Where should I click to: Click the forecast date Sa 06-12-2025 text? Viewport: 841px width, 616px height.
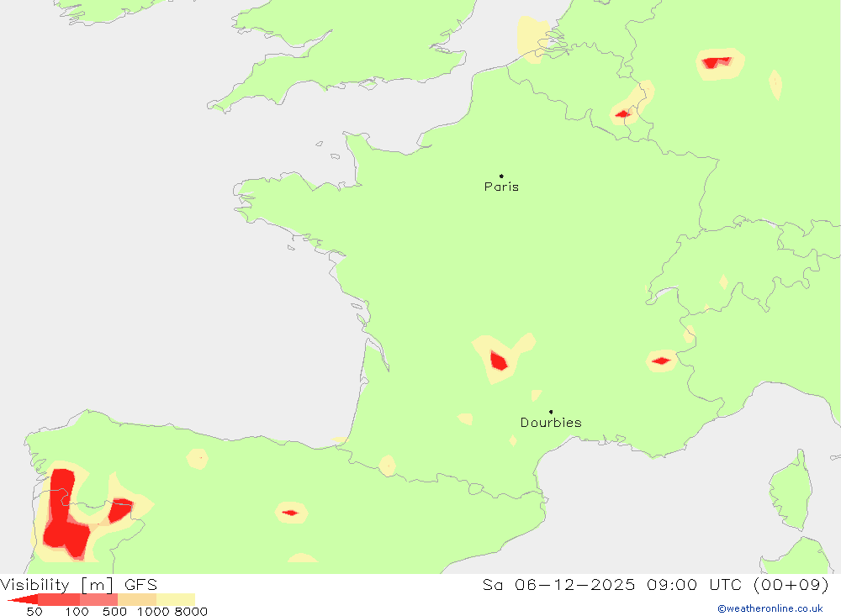pyautogui.click(x=558, y=584)
